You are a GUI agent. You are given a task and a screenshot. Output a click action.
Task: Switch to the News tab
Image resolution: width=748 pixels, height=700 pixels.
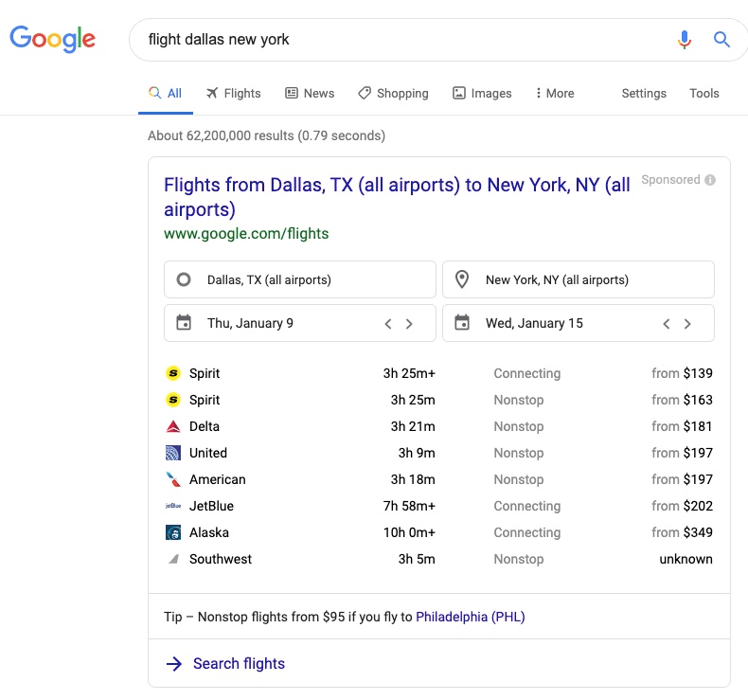(x=310, y=93)
